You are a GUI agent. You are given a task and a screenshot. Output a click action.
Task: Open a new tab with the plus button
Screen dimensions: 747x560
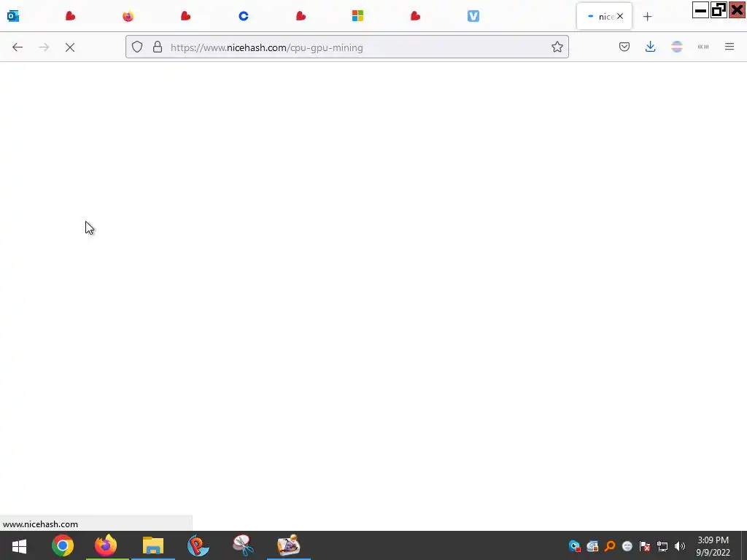pos(647,17)
